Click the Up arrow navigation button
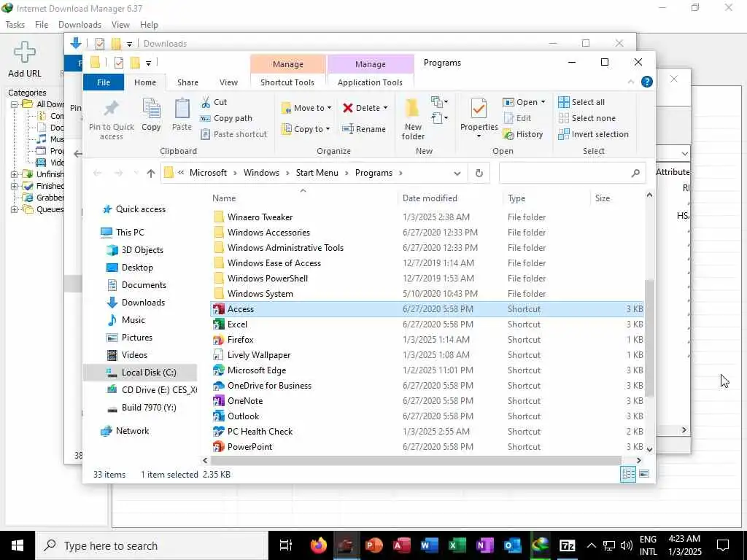The image size is (747, 560). pos(151,174)
